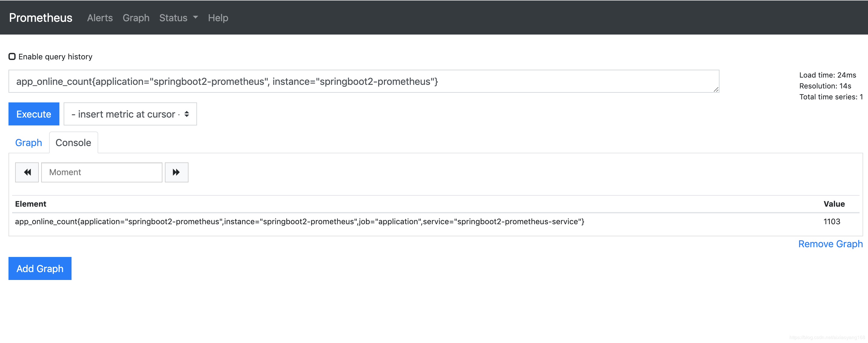The image size is (868, 343).
Task: Click inside the Moment time input
Action: point(101,172)
